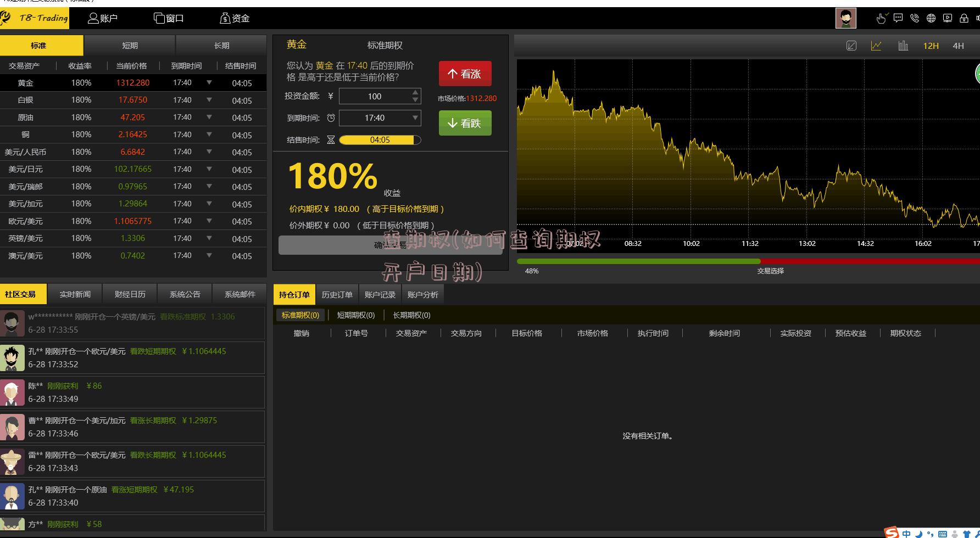
Task: Select the 白银 asset row
Action: 133,100
